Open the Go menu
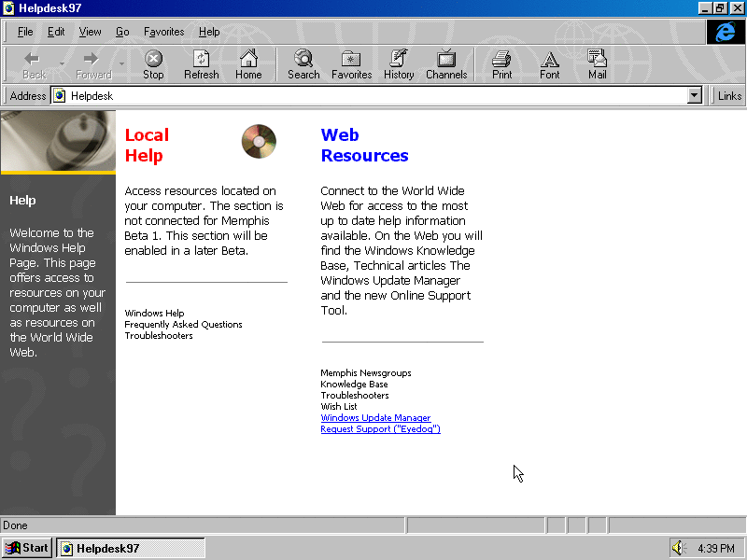Screen dimensions: 747x560 122,32
